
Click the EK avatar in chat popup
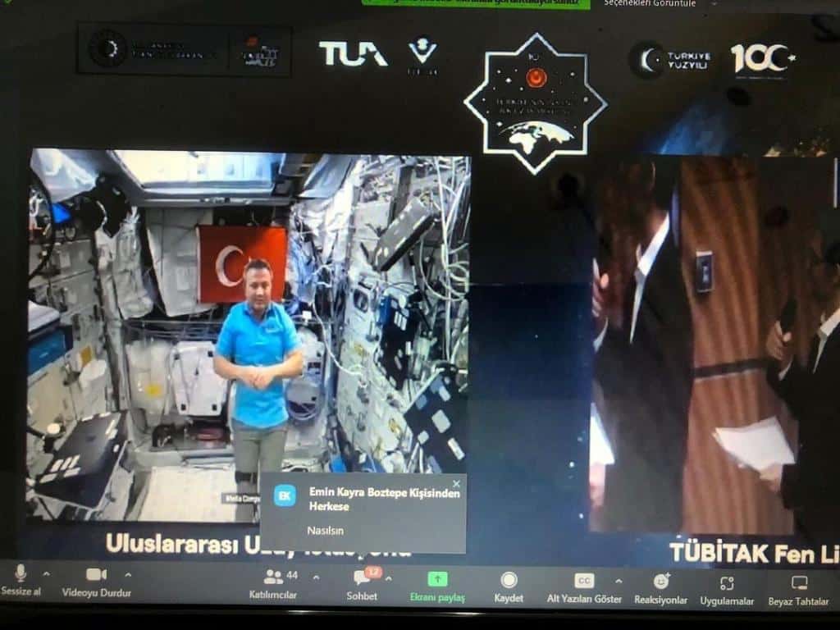click(x=285, y=495)
